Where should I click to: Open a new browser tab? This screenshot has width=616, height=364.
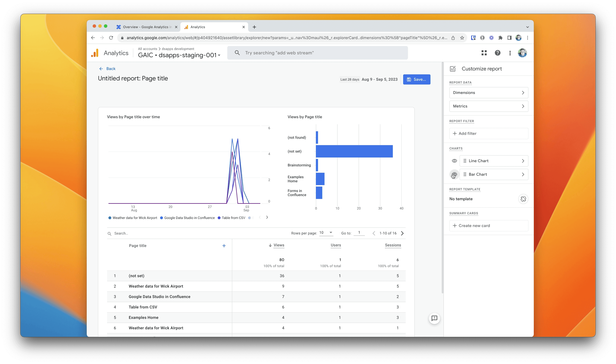(x=254, y=27)
